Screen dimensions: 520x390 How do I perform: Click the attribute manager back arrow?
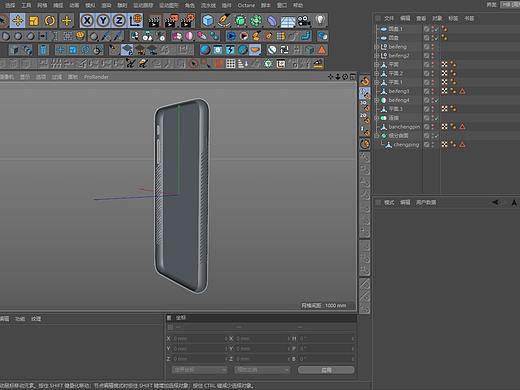496,202
